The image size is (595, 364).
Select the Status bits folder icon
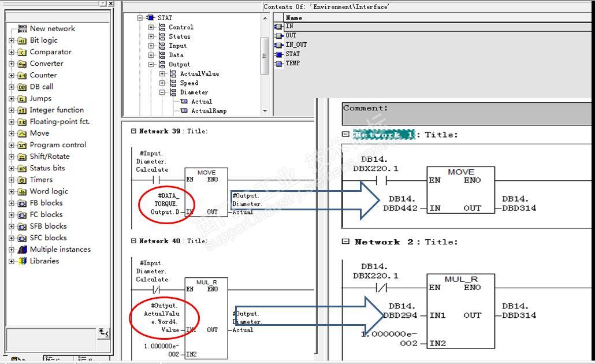click(x=22, y=169)
